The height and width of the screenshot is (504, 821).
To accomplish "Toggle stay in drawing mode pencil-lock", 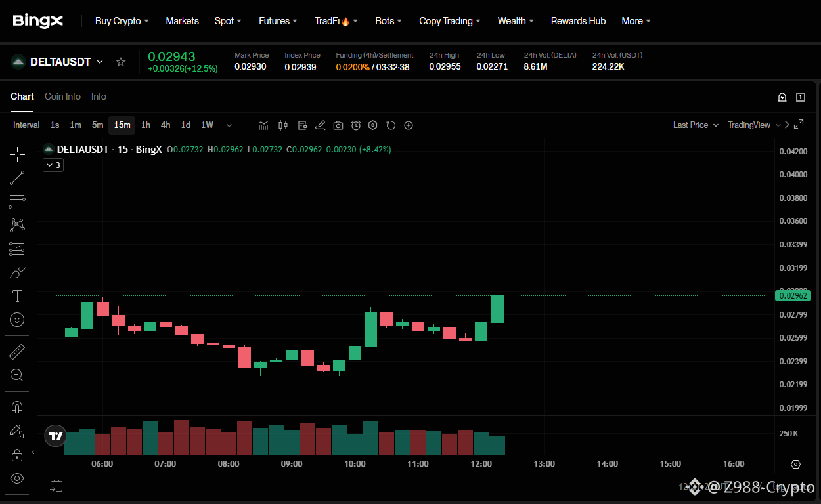I will [17, 431].
